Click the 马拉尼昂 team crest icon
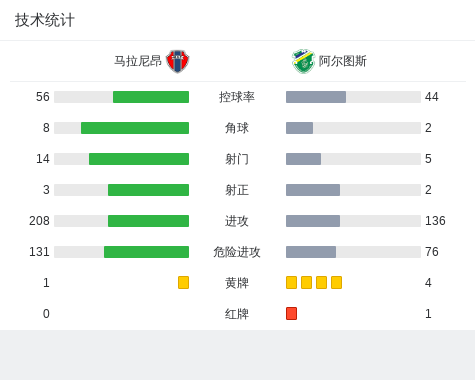The width and height of the screenshot is (475, 380). [x=178, y=61]
